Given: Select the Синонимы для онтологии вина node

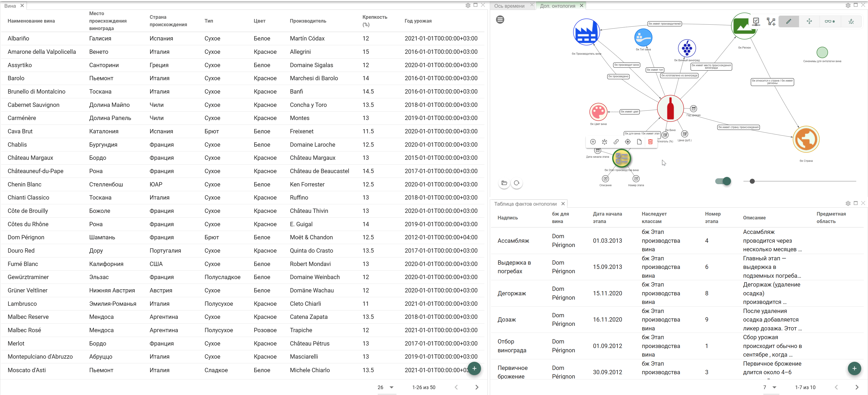Looking at the screenshot, I should tap(822, 52).
